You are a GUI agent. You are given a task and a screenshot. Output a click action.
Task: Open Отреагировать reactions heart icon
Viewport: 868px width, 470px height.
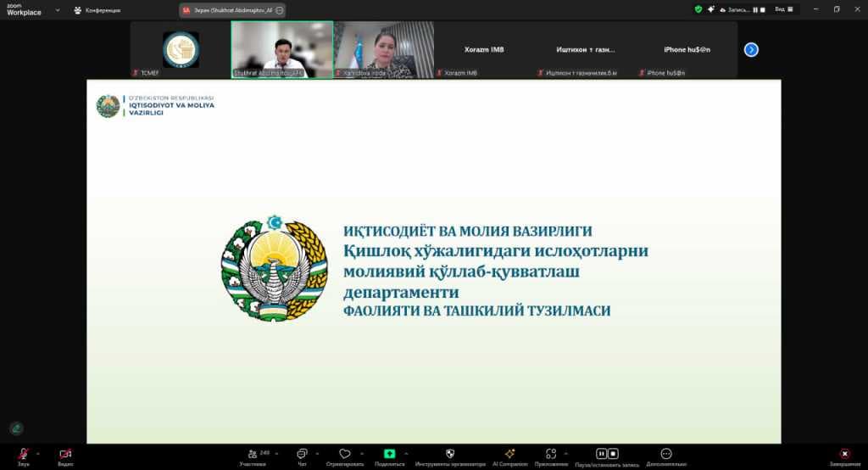[345, 454]
